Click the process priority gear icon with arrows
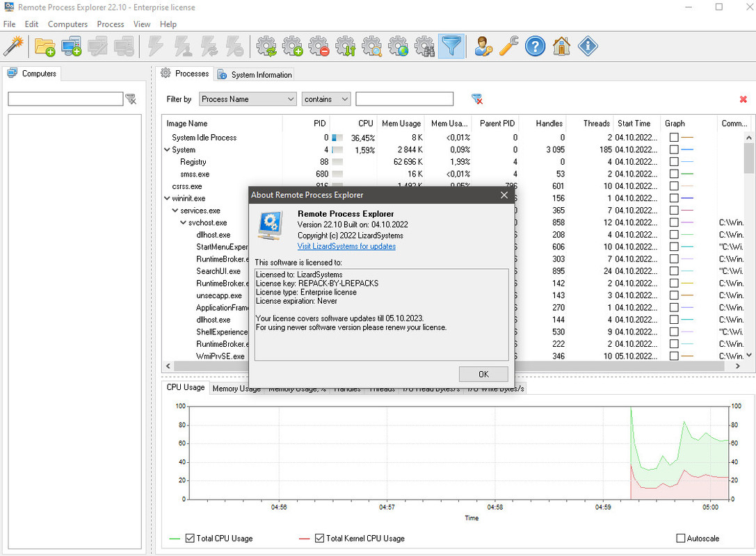The image size is (756, 556). point(345,47)
